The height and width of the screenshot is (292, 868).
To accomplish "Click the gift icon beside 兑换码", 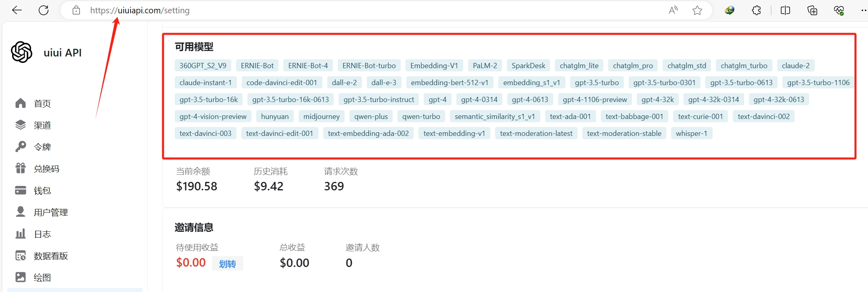I will click(21, 169).
